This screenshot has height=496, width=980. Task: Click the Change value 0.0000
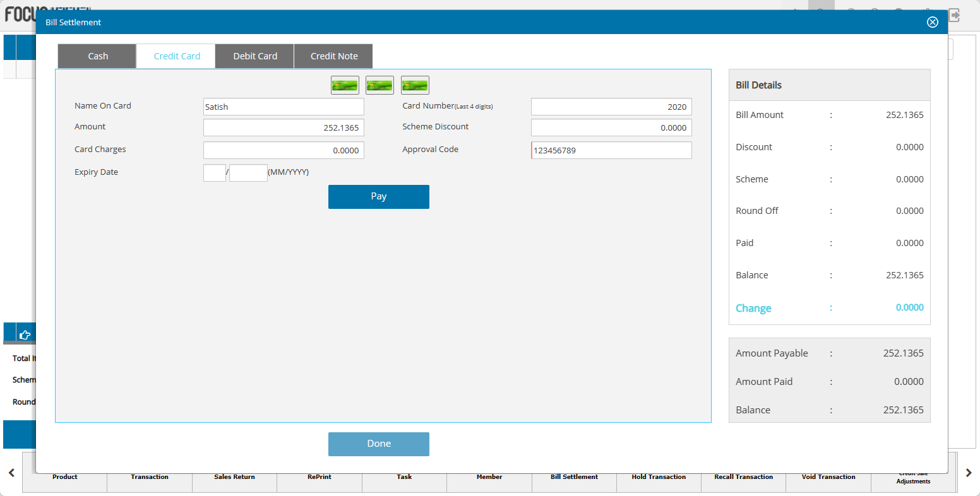click(910, 307)
